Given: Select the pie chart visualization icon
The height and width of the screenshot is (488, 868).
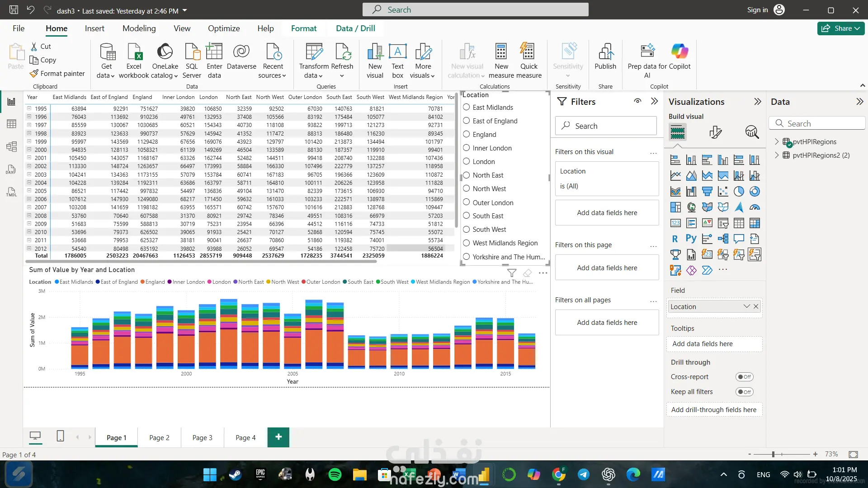Looking at the screenshot, I should coord(738,192).
